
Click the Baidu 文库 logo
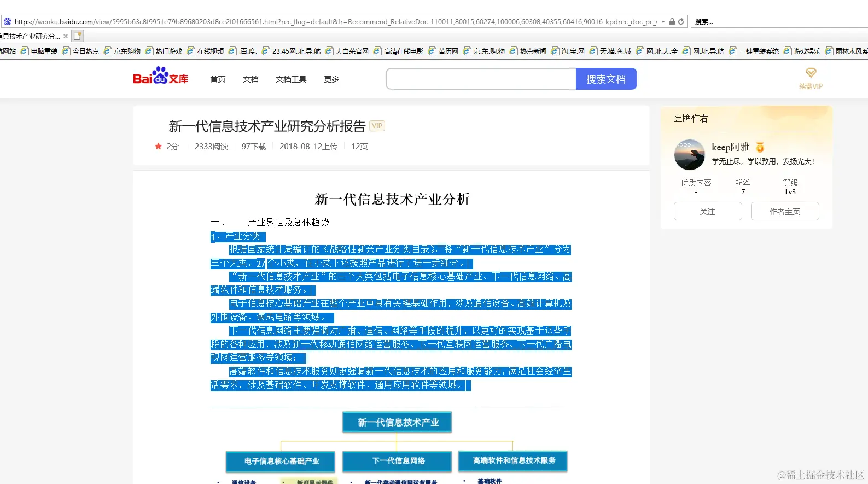click(160, 75)
